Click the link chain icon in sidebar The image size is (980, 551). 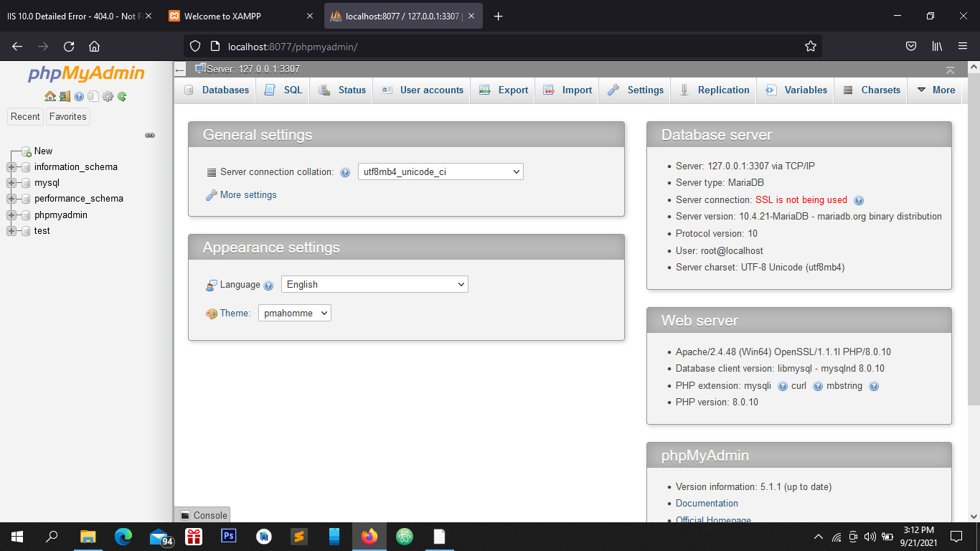tap(150, 135)
